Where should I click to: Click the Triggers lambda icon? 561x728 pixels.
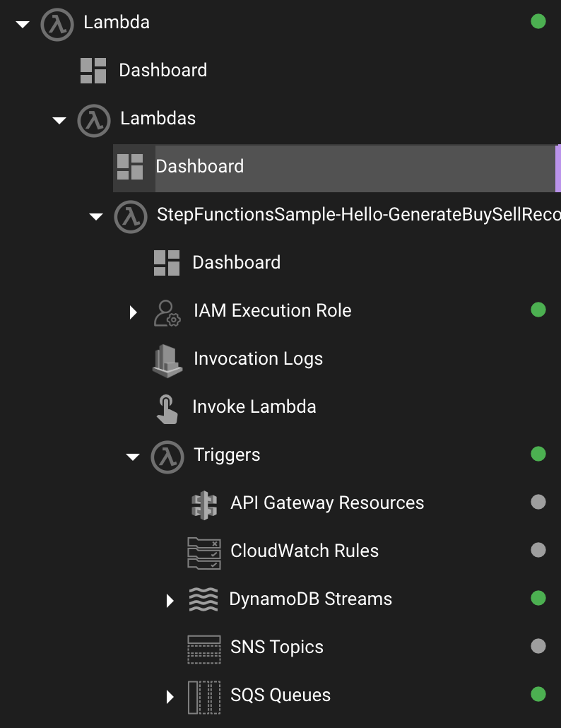point(167,457)
